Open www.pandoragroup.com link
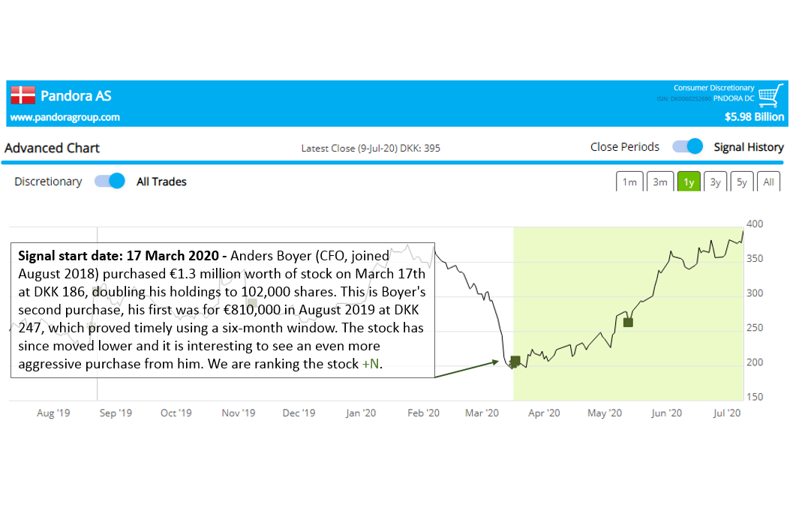 click(65, 117)
